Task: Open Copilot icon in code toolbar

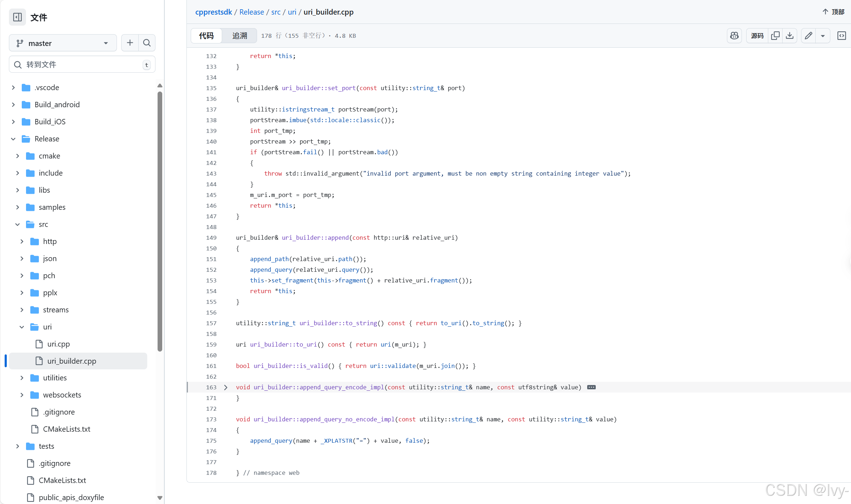Action: point(734,36)
